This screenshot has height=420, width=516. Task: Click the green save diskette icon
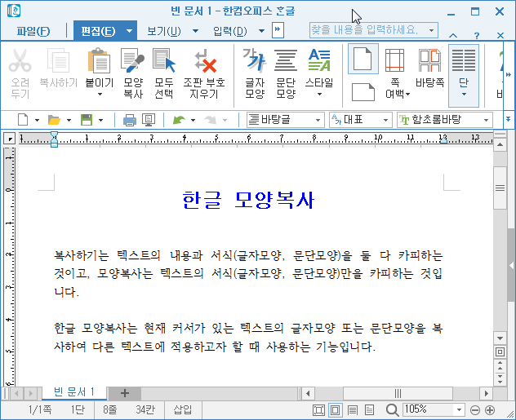pyautogui.click(x=87, y=120)
